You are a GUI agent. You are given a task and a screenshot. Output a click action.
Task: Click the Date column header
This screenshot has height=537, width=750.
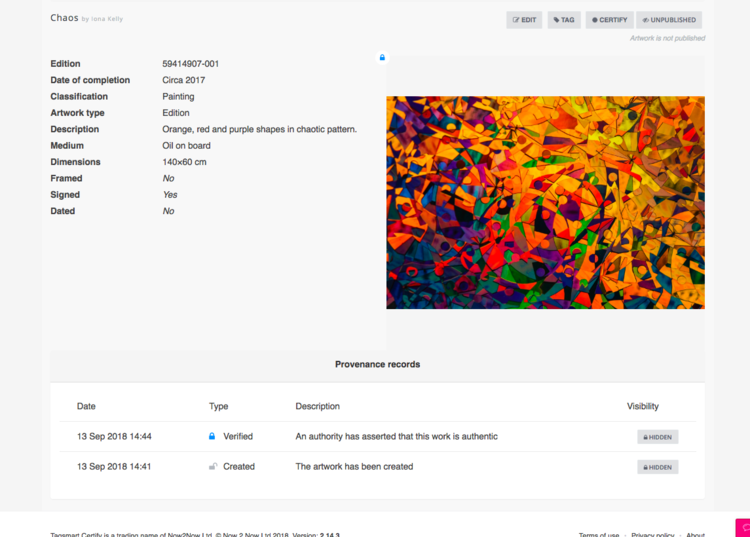point(86,406)
